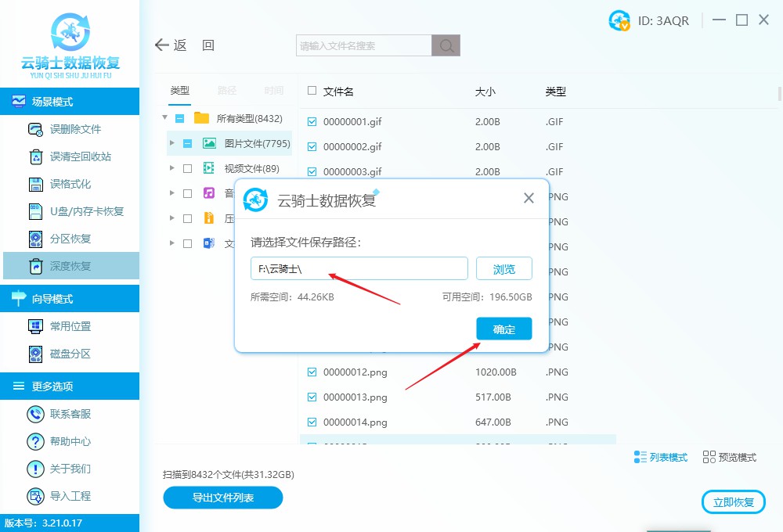The width and height of the screenshot is (783, 532).
Task: Click the 向导模式 signpost icon
Action: click(x=19, y=298)
